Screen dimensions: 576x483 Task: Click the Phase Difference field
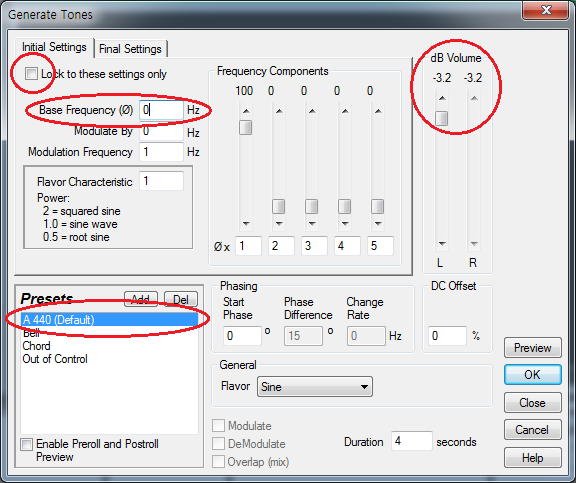pos(303,336)
